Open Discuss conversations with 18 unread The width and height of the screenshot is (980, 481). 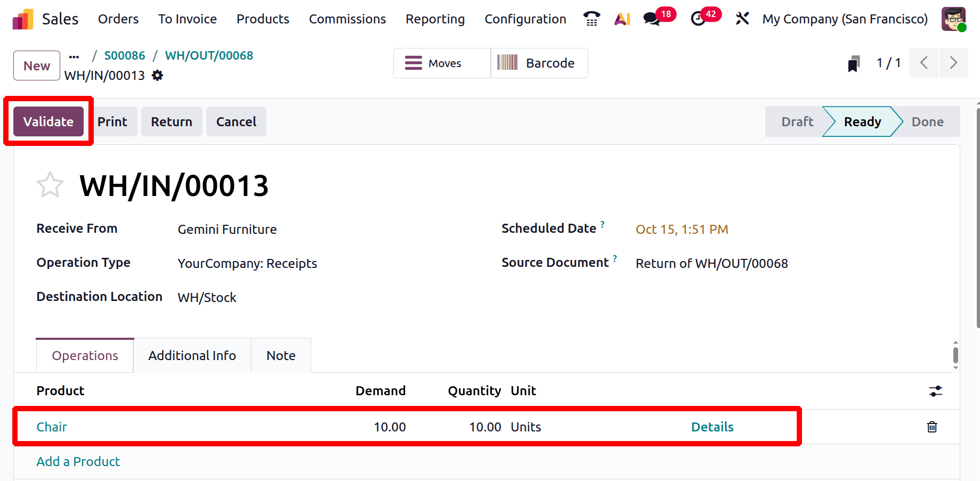[651, 19]
